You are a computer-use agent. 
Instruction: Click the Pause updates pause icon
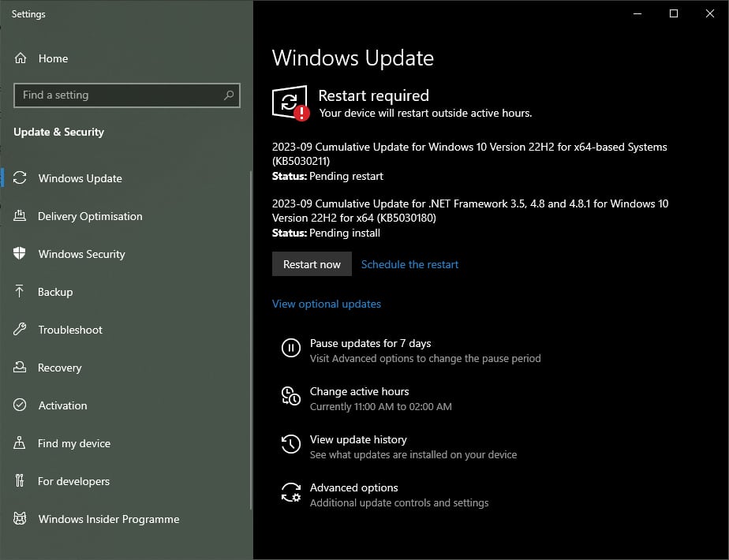(x=291, y=348)
